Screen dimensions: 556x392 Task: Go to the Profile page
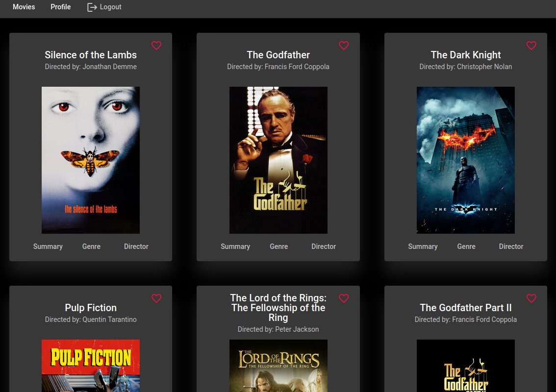(x=61, y=7)
